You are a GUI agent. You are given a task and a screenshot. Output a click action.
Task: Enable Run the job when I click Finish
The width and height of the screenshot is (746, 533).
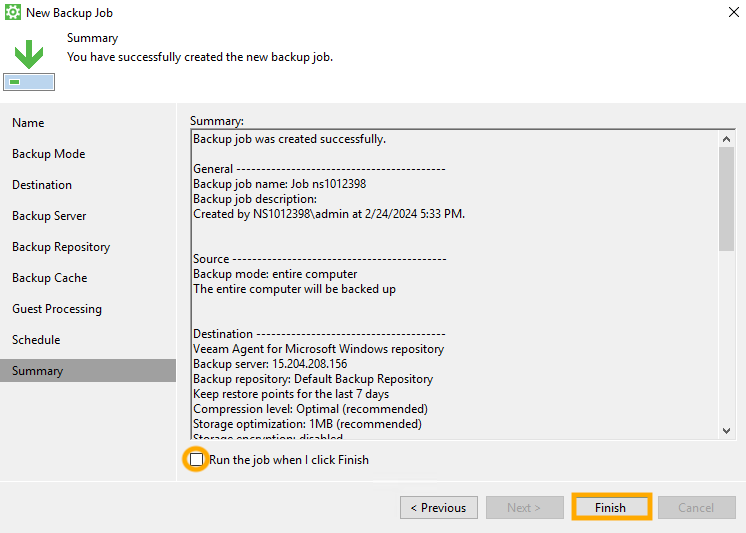[197, 460]
